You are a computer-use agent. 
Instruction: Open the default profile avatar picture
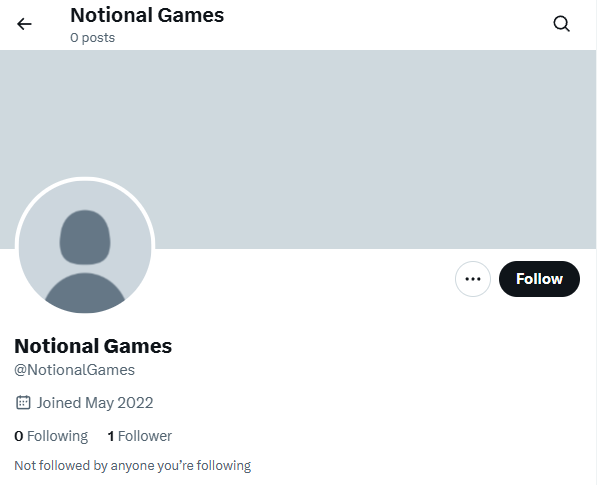[x=85, y=247]
